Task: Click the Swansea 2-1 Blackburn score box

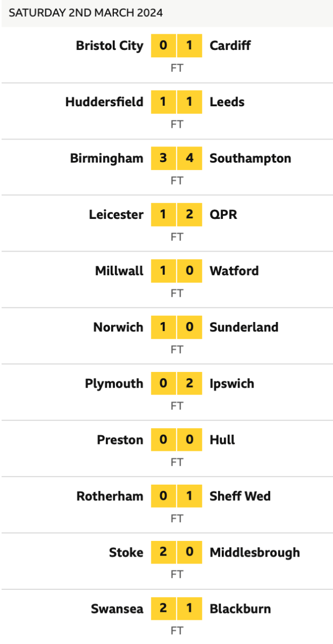Action: point(176,609)
